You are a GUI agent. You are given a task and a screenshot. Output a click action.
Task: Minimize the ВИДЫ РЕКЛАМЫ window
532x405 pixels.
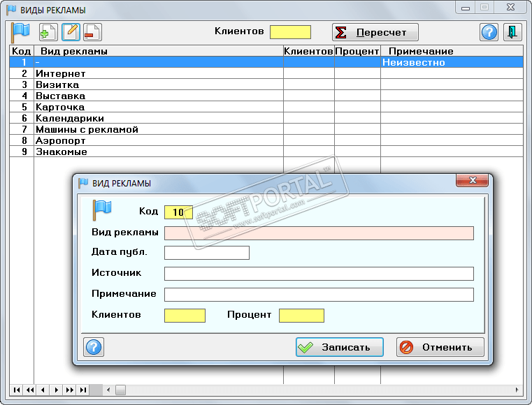[466, 8]
